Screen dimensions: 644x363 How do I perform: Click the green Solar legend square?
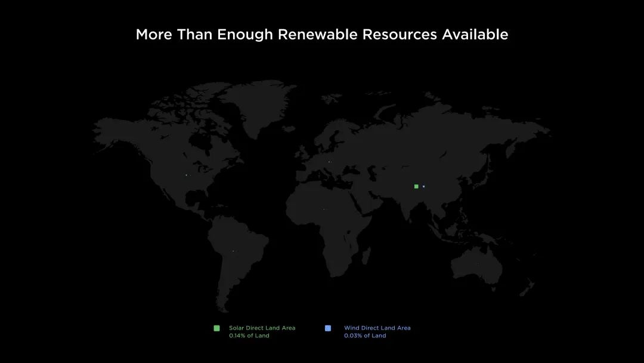(x=217, y=328)
